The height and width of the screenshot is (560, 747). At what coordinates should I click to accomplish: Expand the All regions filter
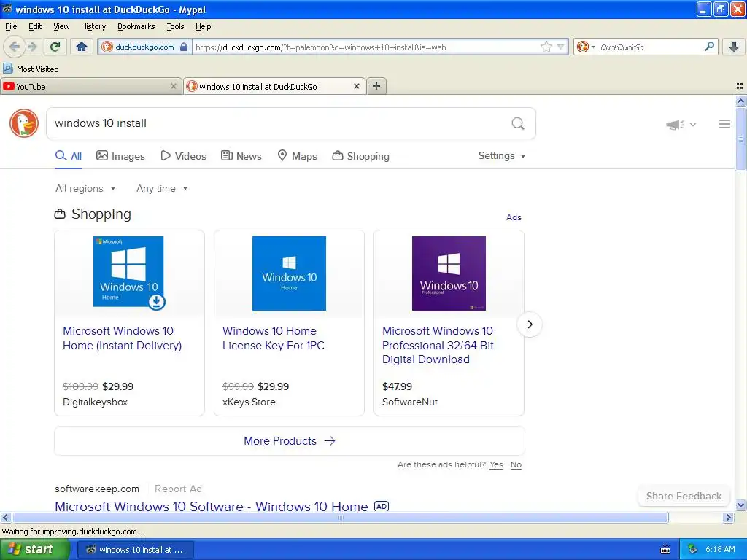click(85, 189)
